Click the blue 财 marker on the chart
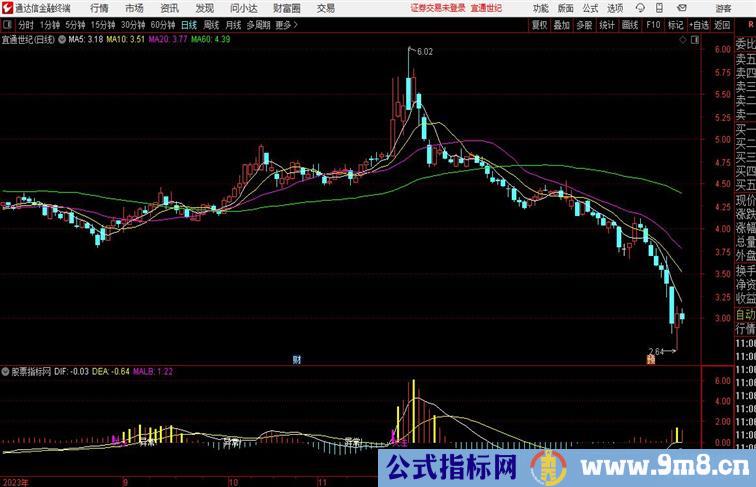This screenshot has height=487, width=756. [297, 358]
